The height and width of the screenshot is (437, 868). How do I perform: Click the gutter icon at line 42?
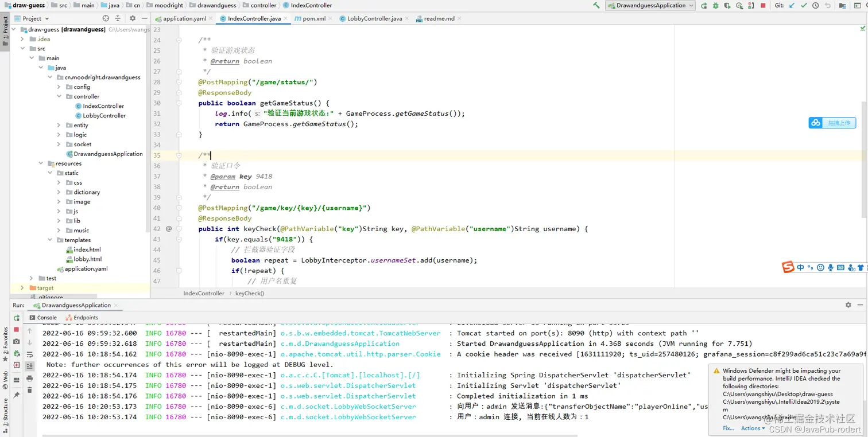(x=169, y=229)
